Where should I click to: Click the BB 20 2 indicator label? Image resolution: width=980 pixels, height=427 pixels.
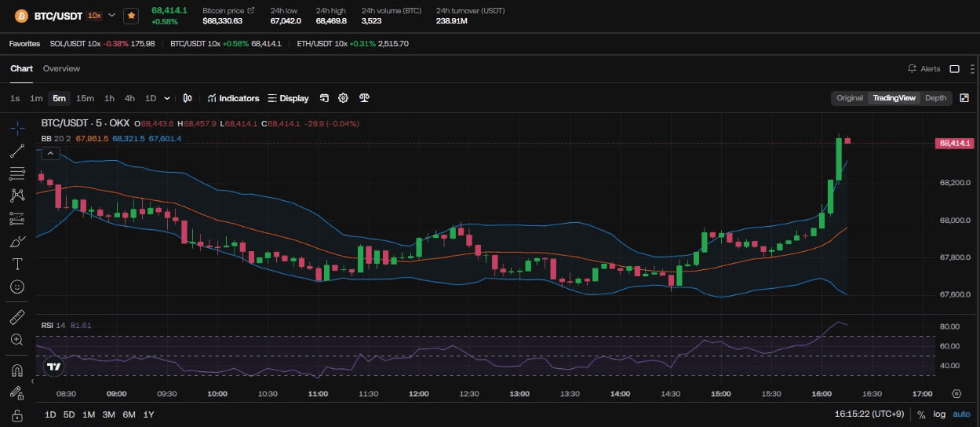[x=56, y=138]
